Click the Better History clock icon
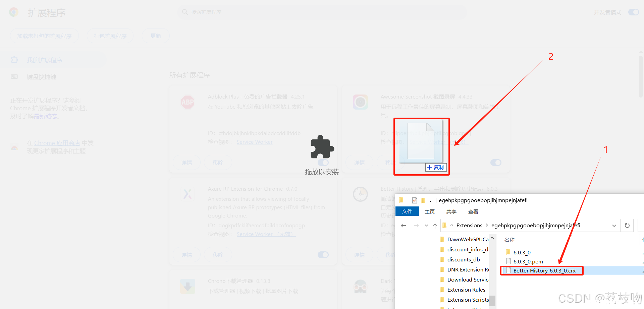Viewport: 644px width, 309px height. pos(360,194)
